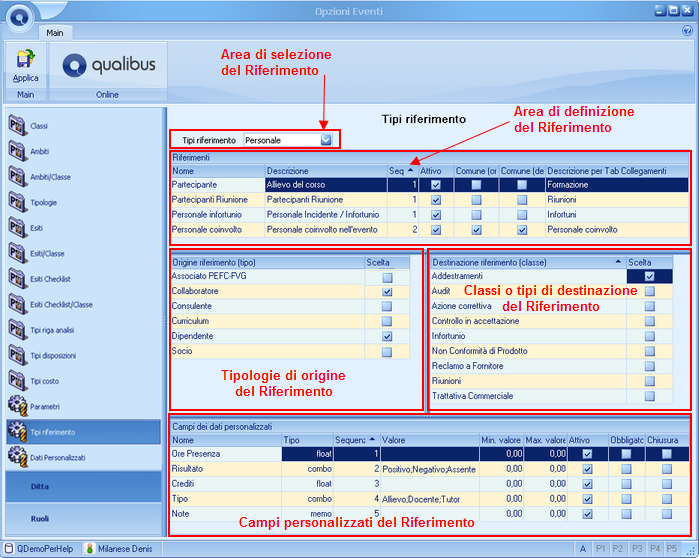Click the Tipi riferimento sidebar label
Viewport: 699px width, 558px height.
click(53, 432)
